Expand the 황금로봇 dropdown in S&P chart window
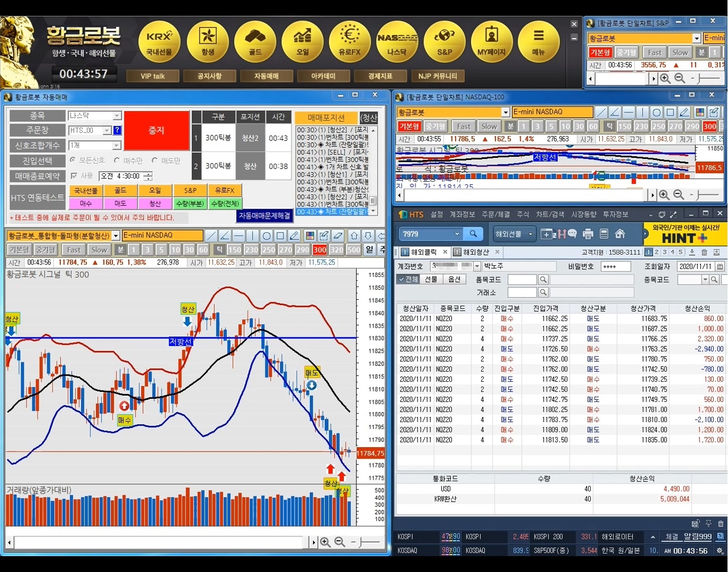Viewport: 728px width, 572px height. coord(697,38)
